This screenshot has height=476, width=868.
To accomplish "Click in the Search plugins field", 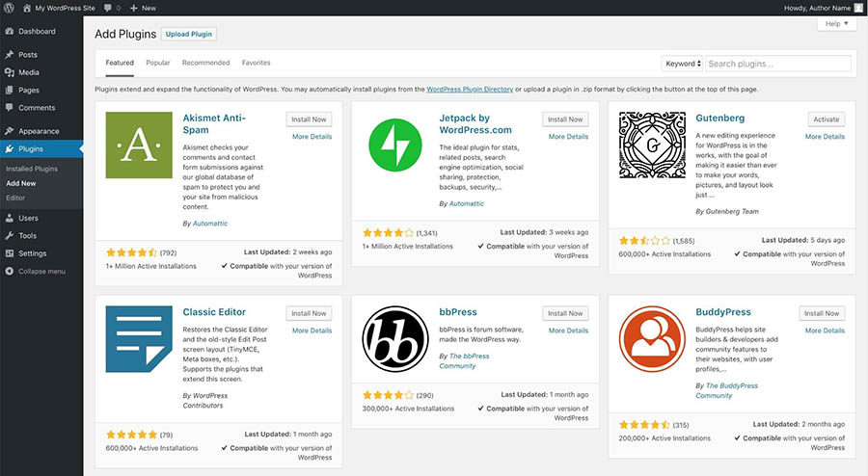I will pos(777,64).
